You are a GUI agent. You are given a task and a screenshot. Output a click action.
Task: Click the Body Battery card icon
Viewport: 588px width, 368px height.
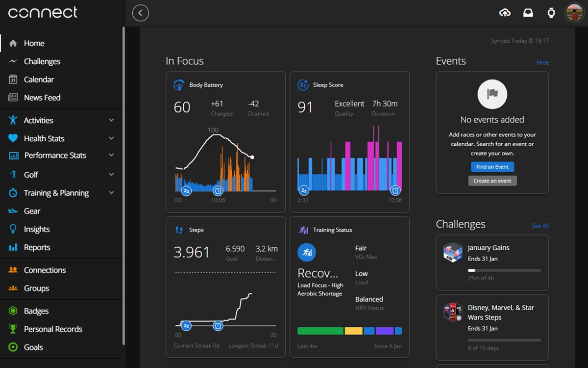[179, 85]
